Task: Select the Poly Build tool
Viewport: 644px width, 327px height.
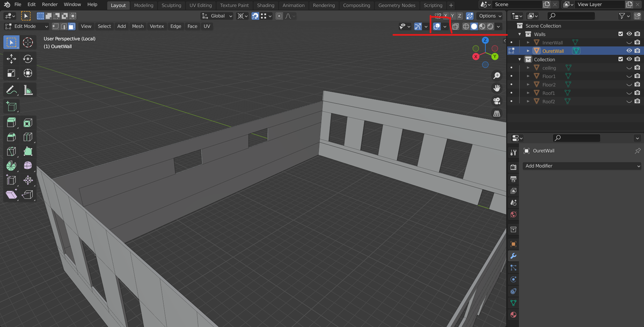Action: (x=28, y=151)
